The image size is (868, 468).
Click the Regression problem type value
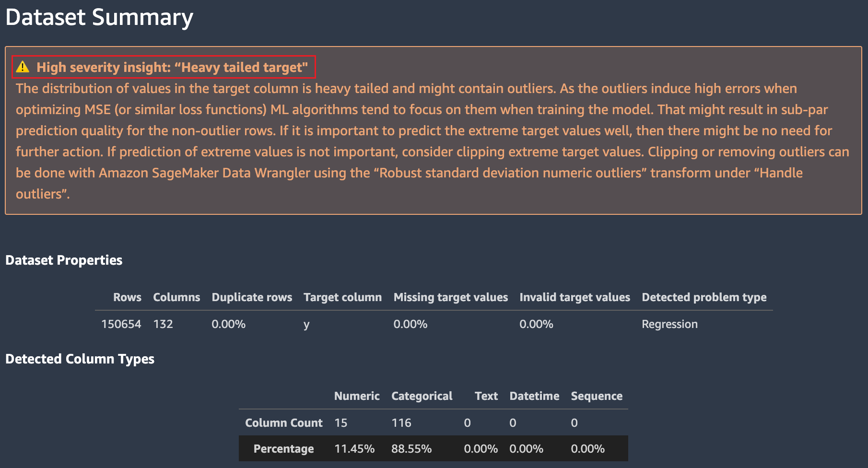(669, 324)
